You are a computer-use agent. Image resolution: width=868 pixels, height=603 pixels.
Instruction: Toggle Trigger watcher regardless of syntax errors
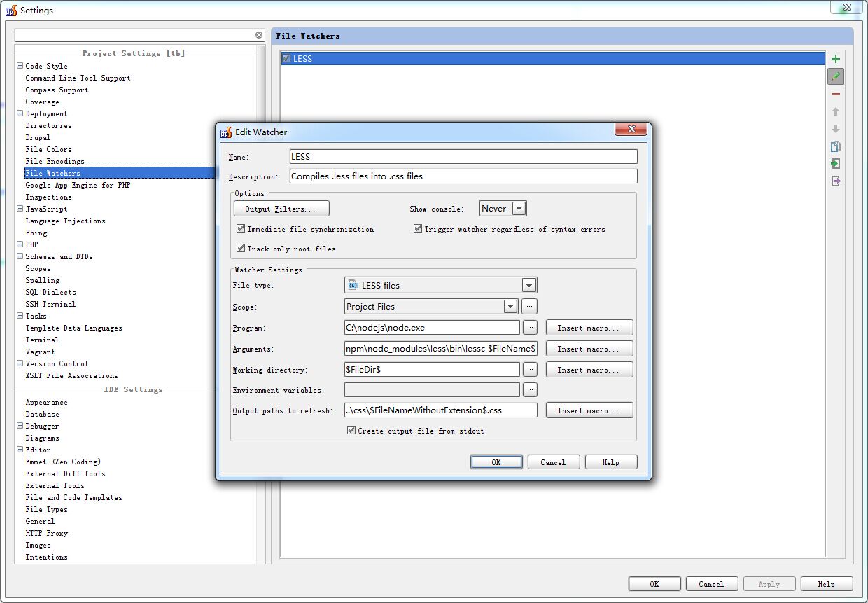(x=418, y=229)
